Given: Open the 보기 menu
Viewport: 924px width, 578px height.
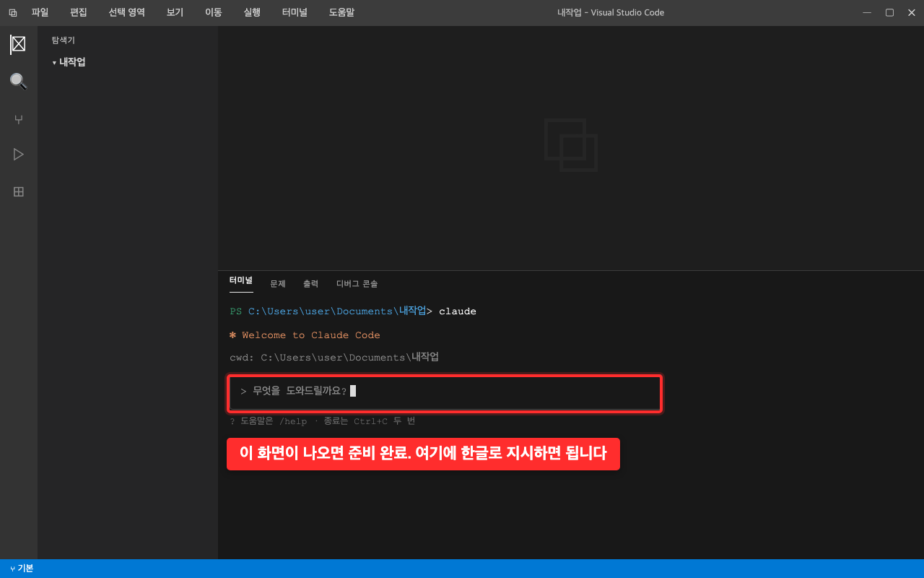Looking at the screenshot, I should tap(175, 12).
